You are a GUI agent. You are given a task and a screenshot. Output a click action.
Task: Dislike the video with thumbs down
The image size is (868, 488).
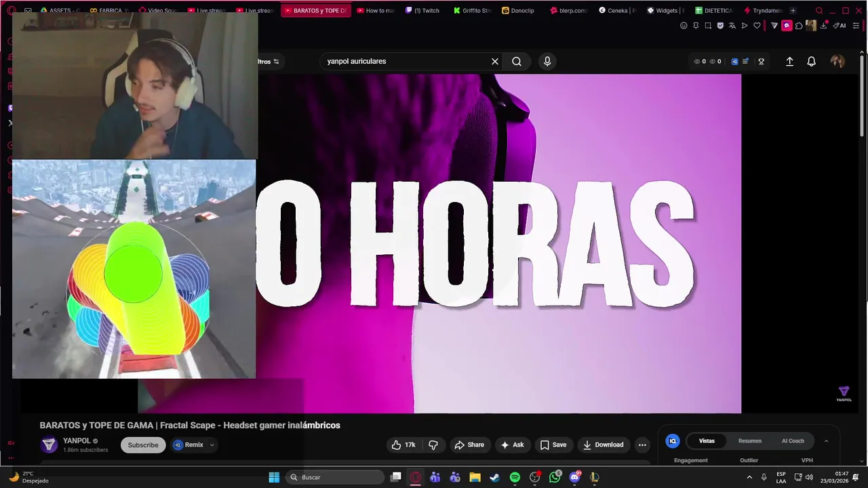tap(433, 445)
